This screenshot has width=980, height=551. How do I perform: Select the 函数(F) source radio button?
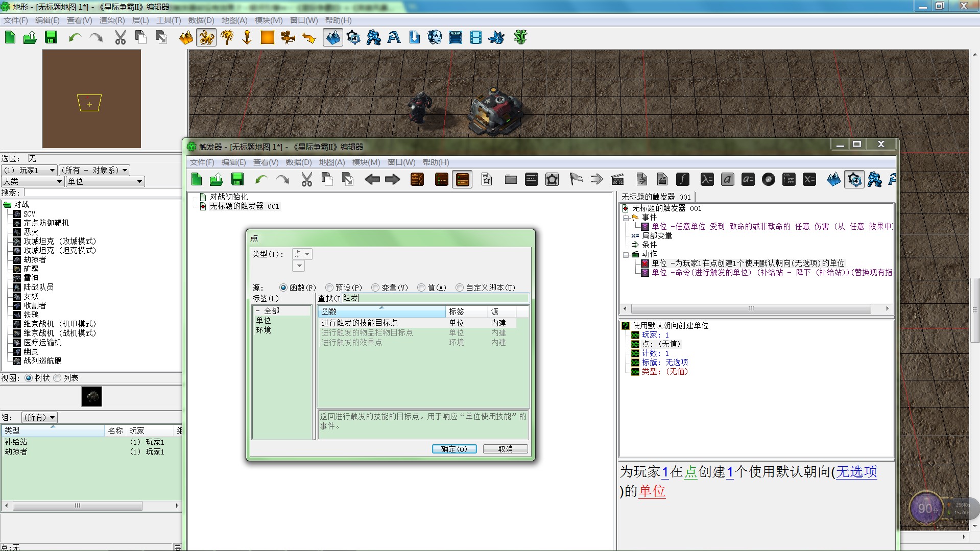tap(283, 288)
